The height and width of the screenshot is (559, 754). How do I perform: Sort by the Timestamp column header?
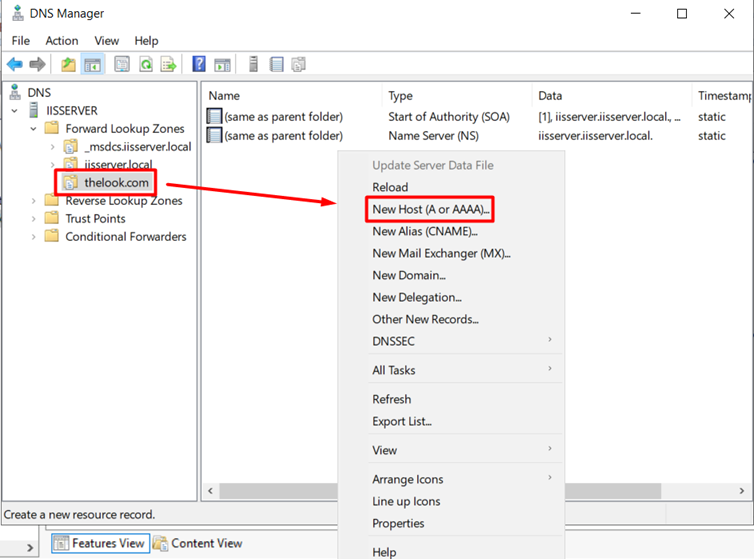(x=722, y=96)
